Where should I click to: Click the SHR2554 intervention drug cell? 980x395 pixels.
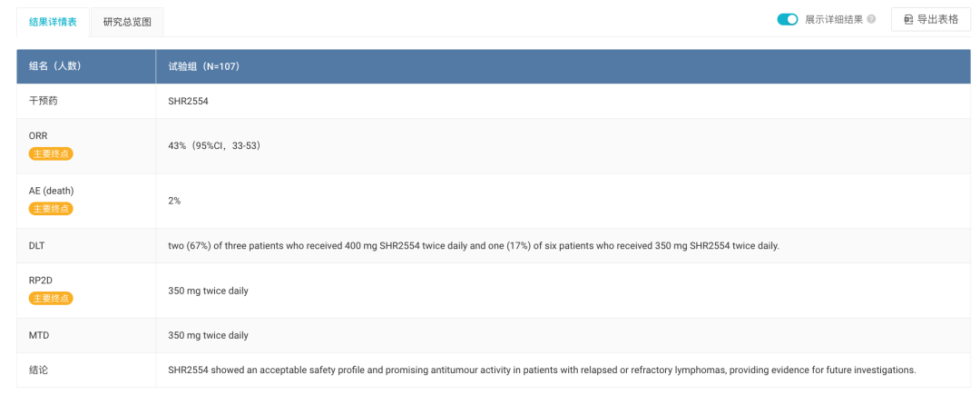(x=188, y=102)
